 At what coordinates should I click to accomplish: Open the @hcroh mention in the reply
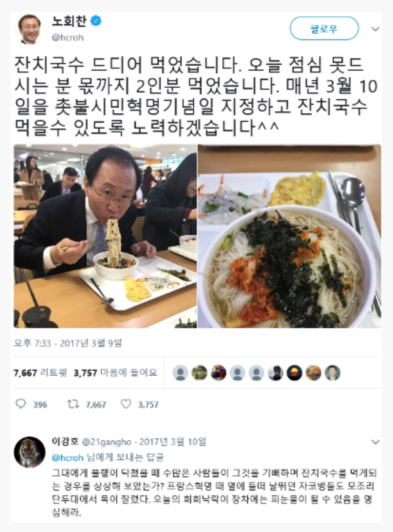pos(68,457)
